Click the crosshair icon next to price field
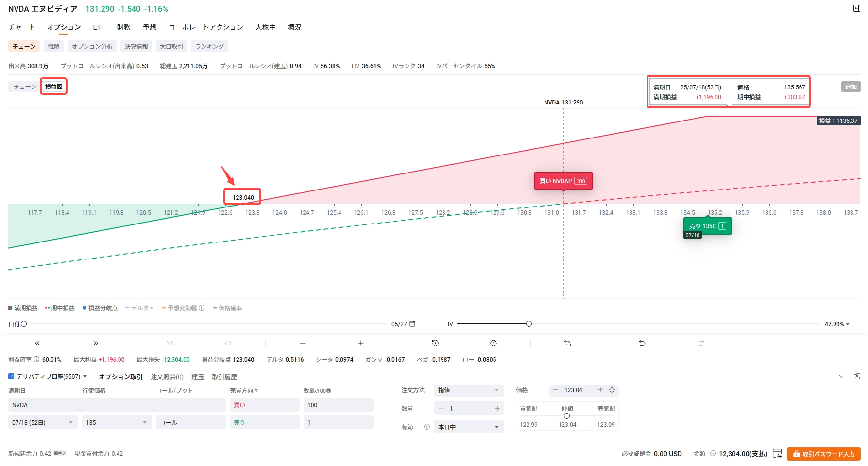Viewport: 868px width, 466px height. (x=612, y=390)
